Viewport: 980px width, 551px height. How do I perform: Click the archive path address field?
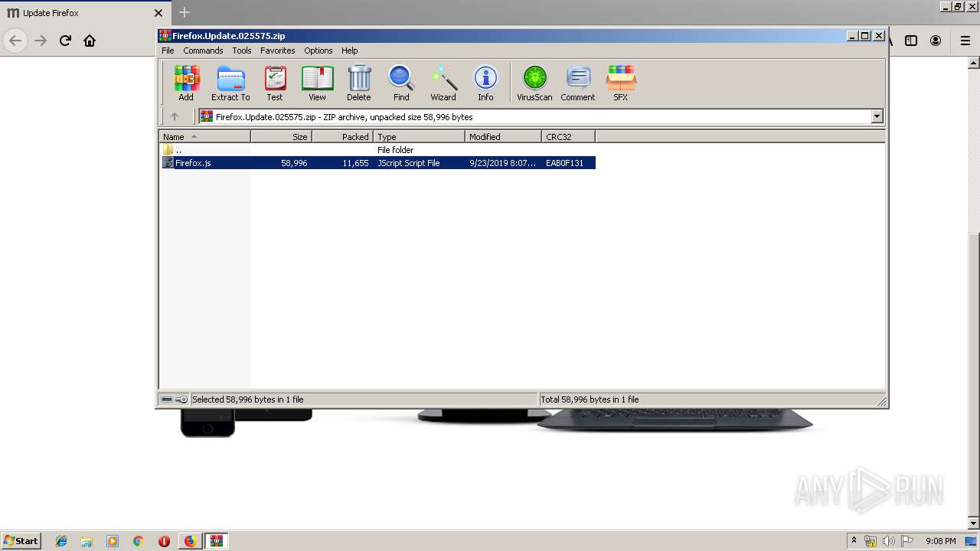pyautogui.click(x=534, y=116)
